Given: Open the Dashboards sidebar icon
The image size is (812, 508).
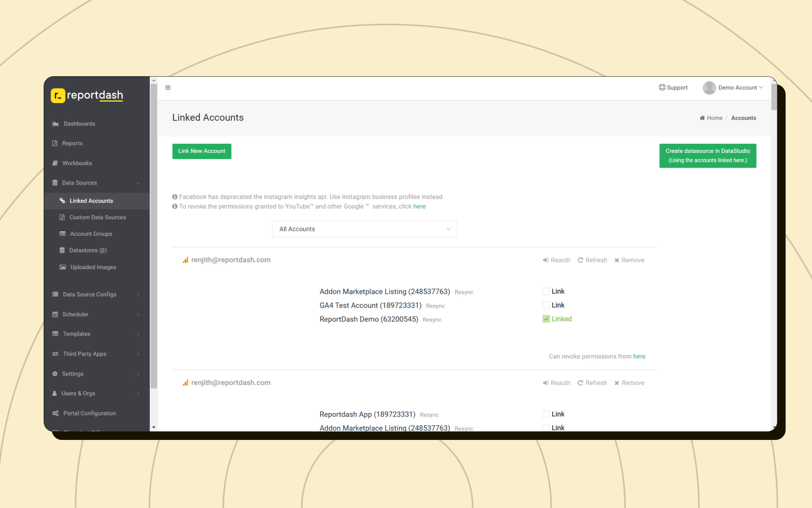Looking at the screenshot, I should pos(55,124).
